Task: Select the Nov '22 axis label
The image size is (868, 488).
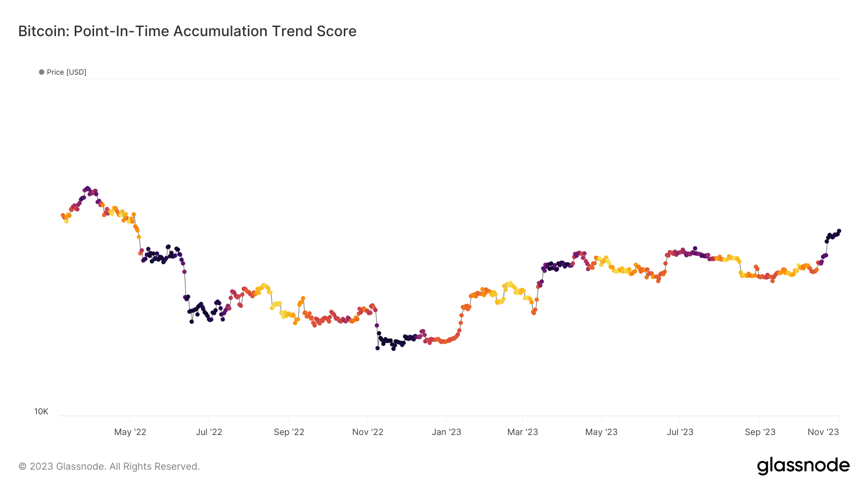Action: pyautogui.click(x=367, y=432)
